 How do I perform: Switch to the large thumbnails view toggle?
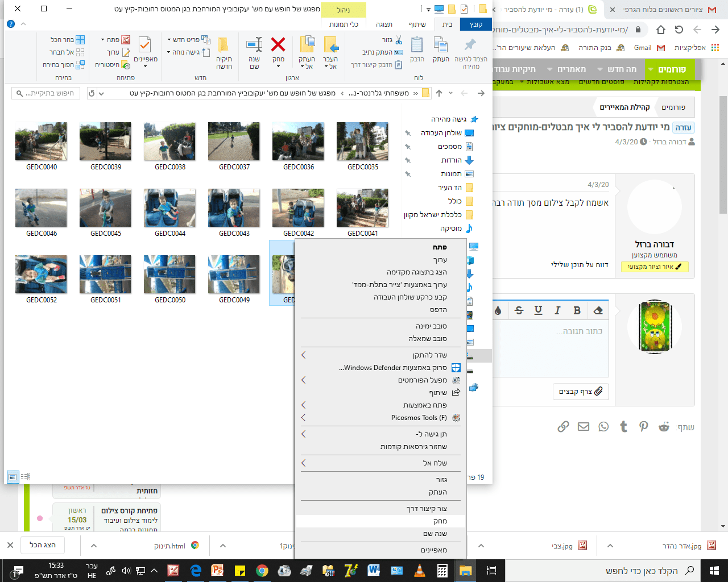pos(13,477)
